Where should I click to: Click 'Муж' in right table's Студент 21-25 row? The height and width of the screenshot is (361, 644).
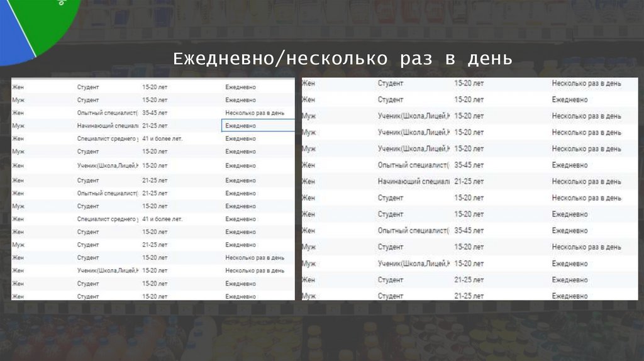tap(309, 296)
